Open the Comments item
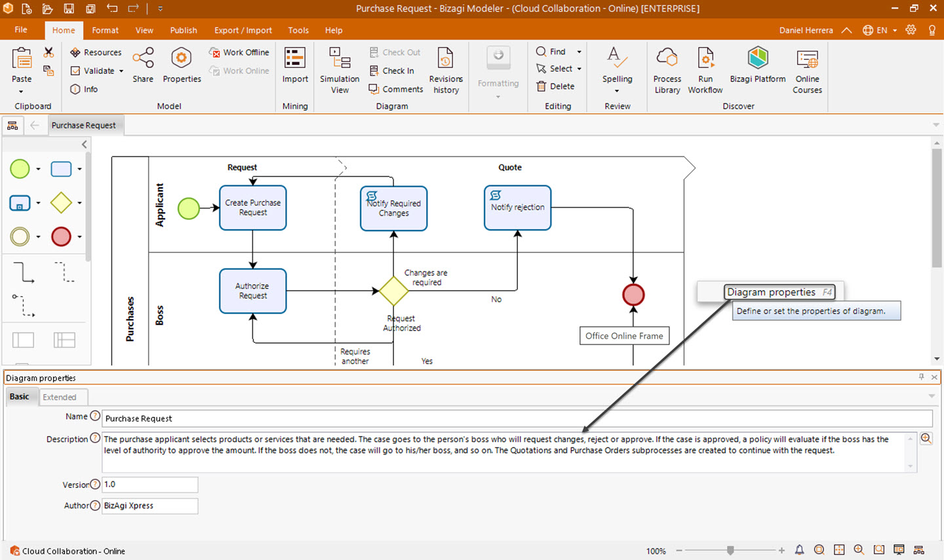 pos(396,89)
